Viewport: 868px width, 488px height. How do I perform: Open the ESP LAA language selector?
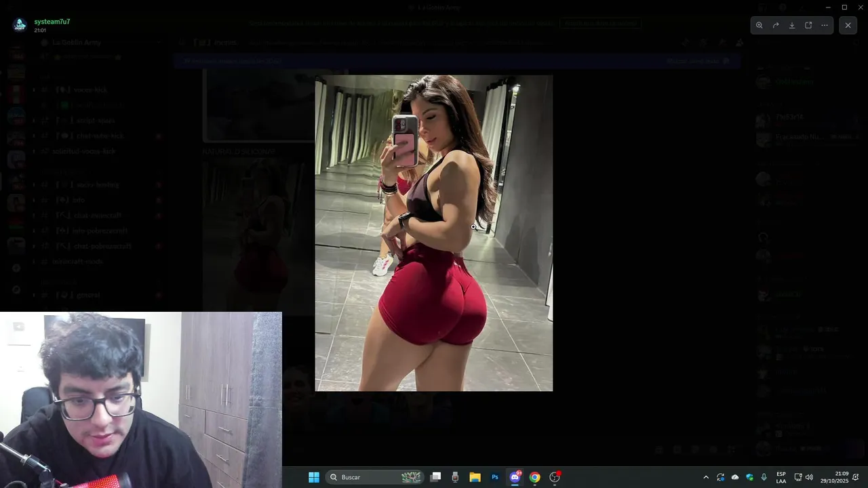point(781,477)
